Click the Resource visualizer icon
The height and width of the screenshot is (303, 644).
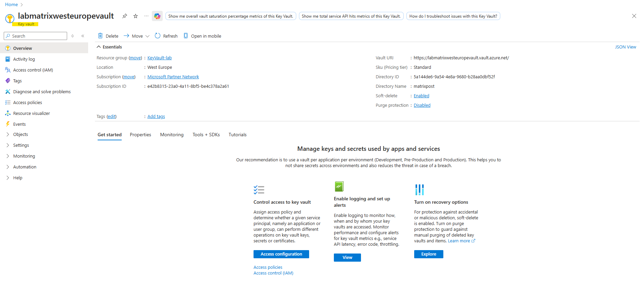tap(8, 113)
